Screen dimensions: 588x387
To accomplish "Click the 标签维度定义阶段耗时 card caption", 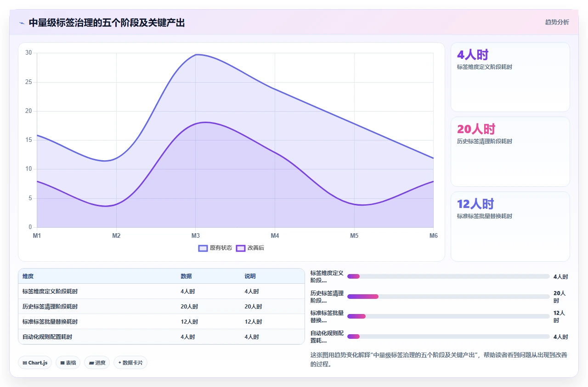I will coord(485,67).
